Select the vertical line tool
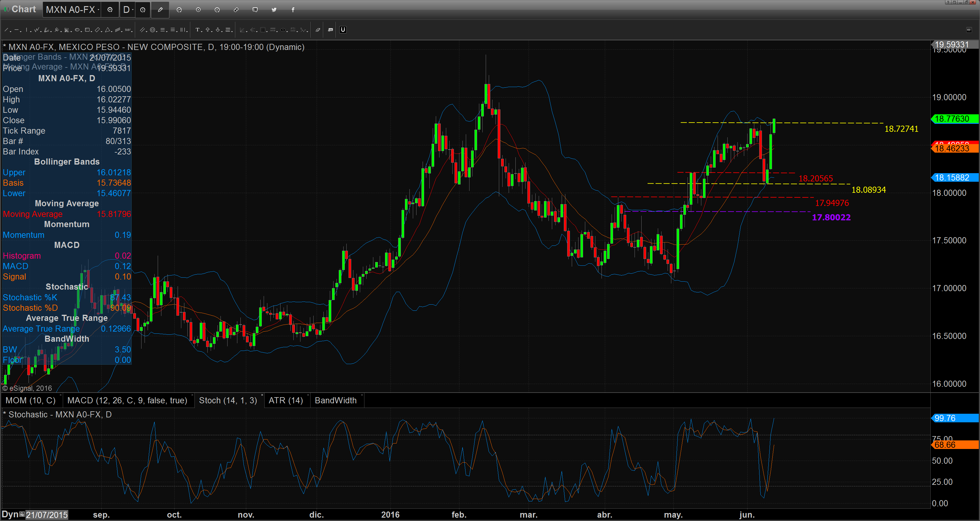Image resolution: width=980 pixels, height=521 pixels. 27,30
